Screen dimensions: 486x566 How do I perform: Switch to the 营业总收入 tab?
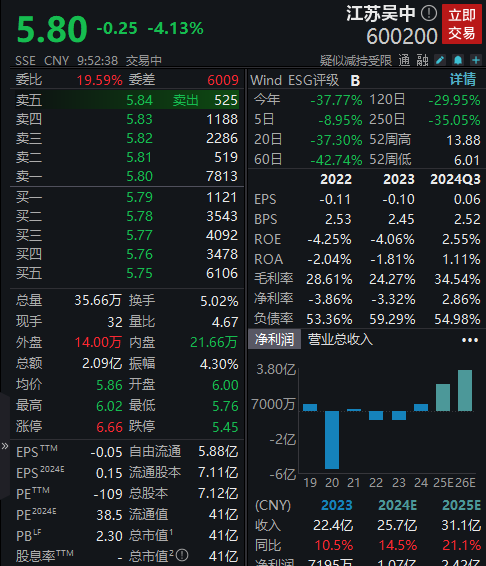[340, 339]
